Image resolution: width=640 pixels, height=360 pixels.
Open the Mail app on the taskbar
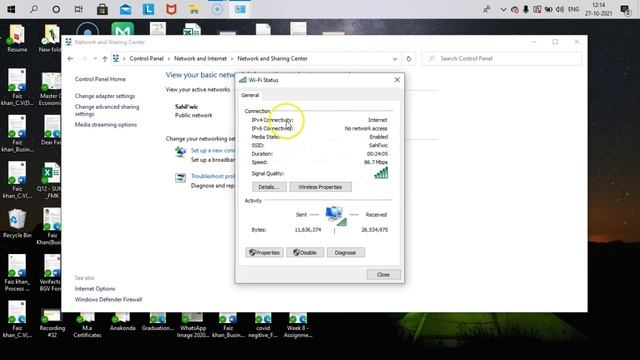click(125, 9)
